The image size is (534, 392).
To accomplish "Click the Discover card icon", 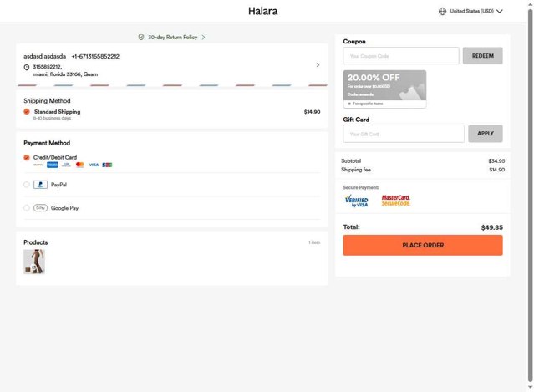I will pyautogui.click(x=38, y=165).
